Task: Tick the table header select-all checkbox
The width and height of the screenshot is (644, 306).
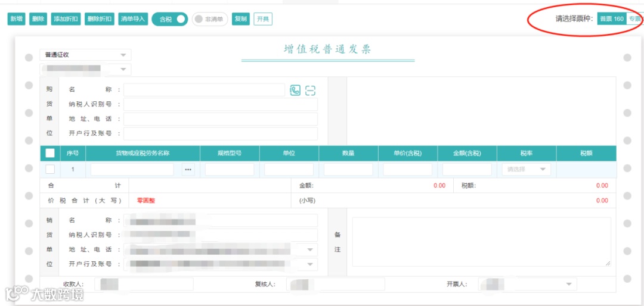Action: pyautogui.click(x=49, y=153)
